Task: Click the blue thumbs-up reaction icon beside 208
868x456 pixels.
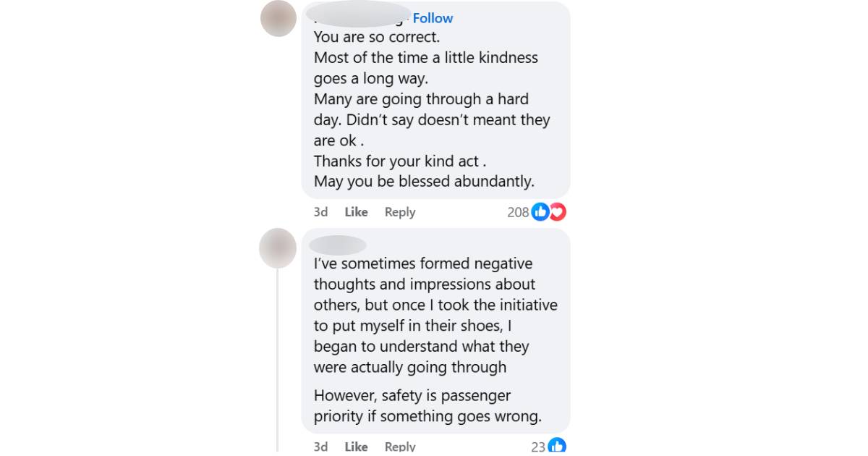Action: point(540,212)
